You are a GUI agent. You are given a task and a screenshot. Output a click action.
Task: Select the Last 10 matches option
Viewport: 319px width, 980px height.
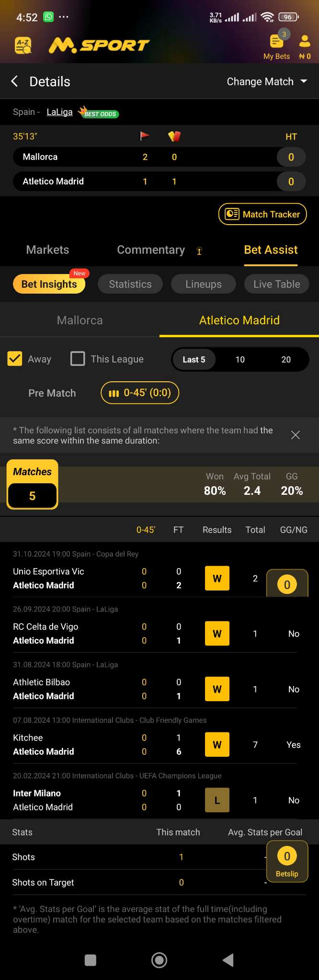click(240, 359)
